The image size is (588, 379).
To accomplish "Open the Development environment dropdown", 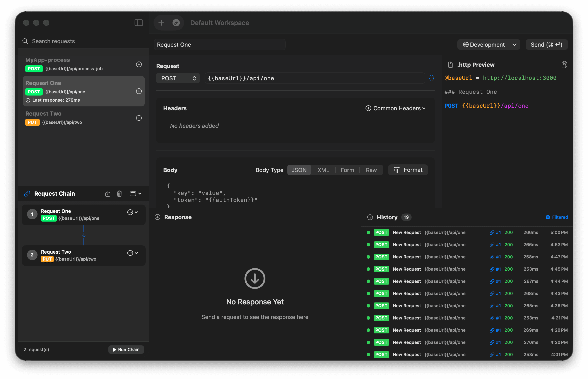I will (488, 44).
